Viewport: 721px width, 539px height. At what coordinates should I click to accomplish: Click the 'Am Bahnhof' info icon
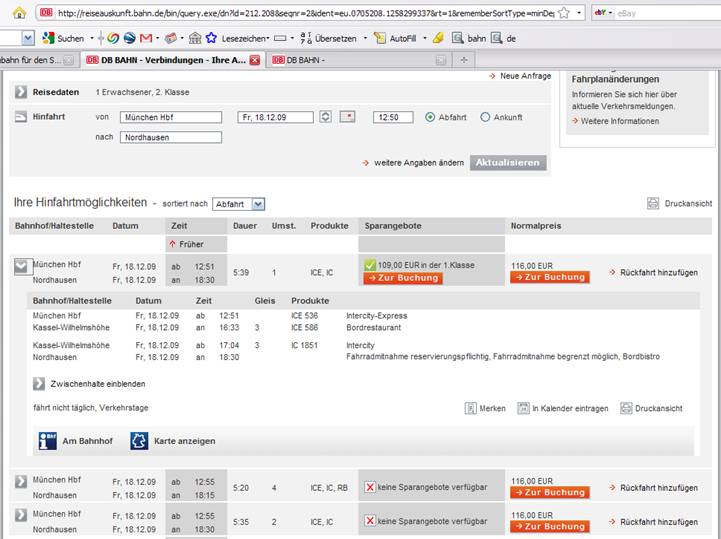pyautogui.click(x=47, y=441)
